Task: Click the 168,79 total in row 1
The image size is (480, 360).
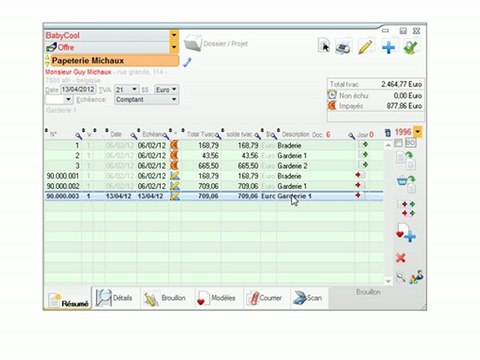Action: pos(208,146)
